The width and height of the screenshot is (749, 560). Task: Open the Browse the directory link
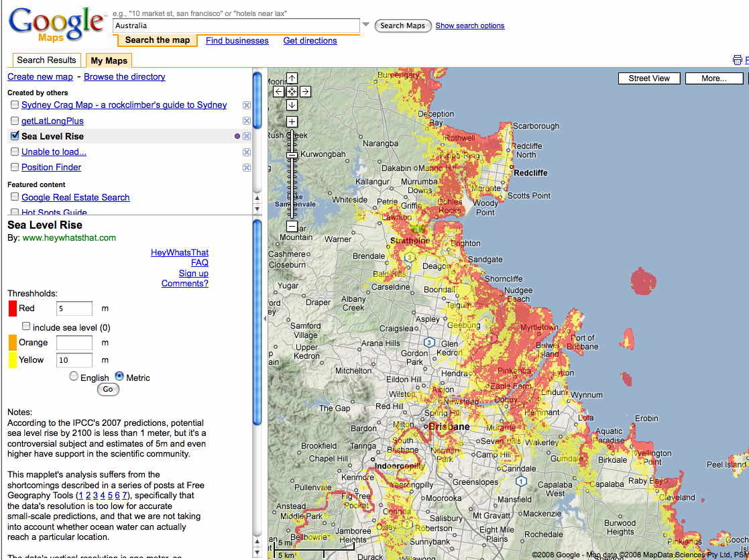point(124,76)
